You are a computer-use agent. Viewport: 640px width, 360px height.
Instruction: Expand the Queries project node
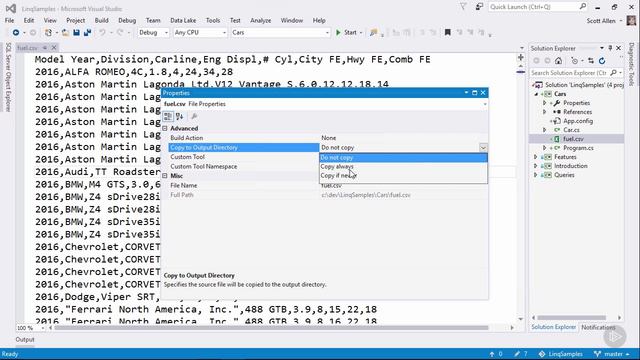536,175
